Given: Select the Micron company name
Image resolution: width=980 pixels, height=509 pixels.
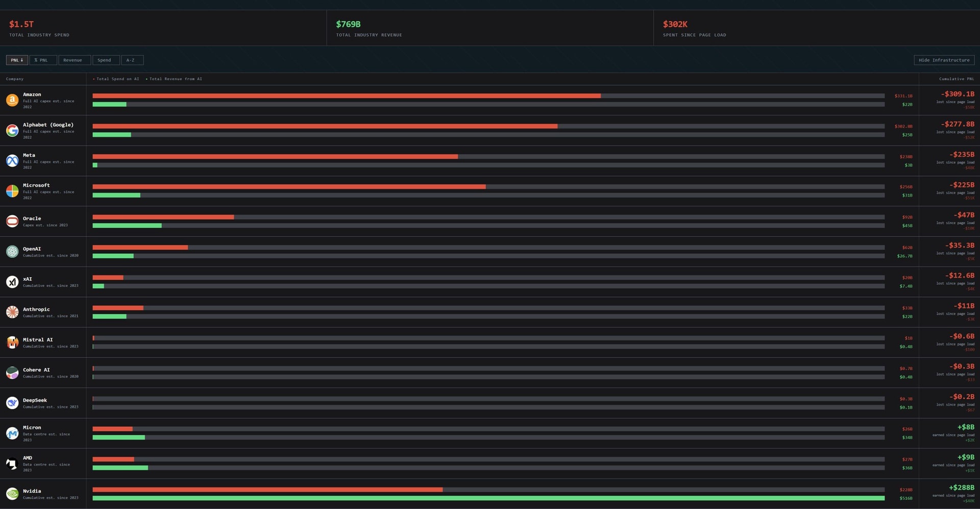Looking at the screenshot, I should coord(32,428).
